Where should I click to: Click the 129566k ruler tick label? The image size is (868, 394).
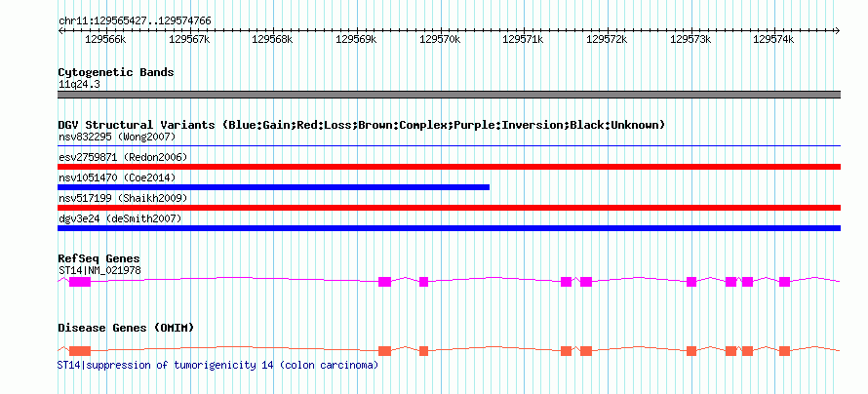click(x=106, y=39)
